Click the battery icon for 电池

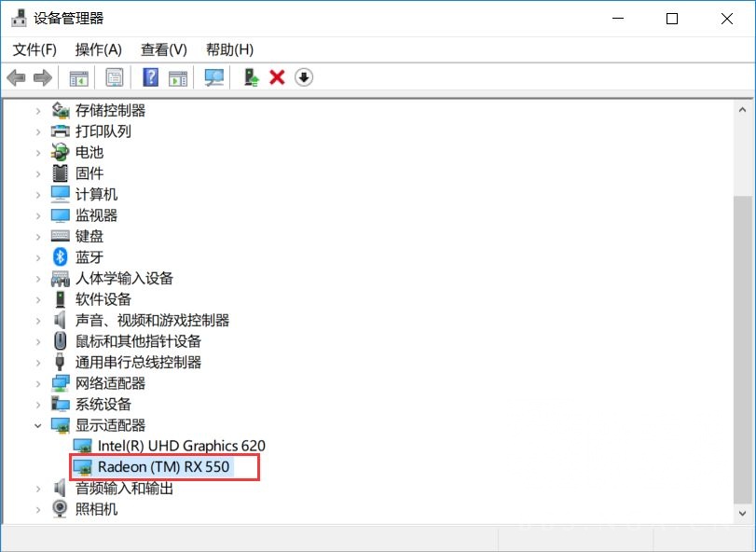[61, 152]
